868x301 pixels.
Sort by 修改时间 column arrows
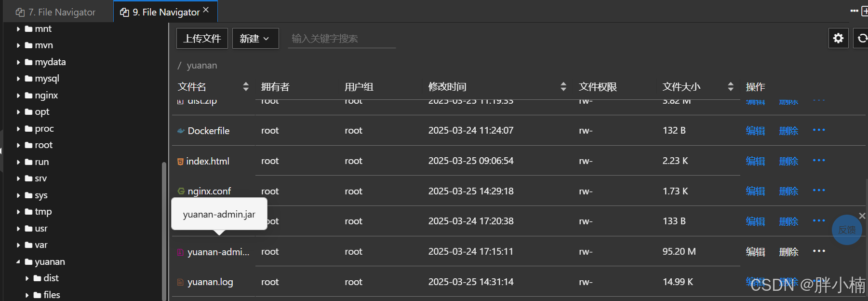tap(563, 87)
